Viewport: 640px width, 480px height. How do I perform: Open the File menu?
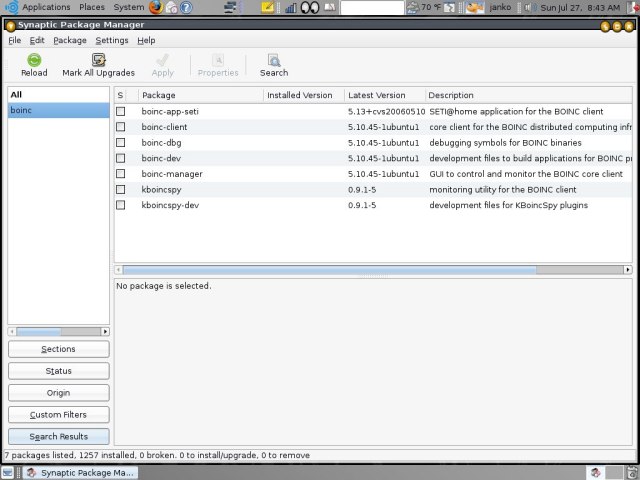(15, 40)
